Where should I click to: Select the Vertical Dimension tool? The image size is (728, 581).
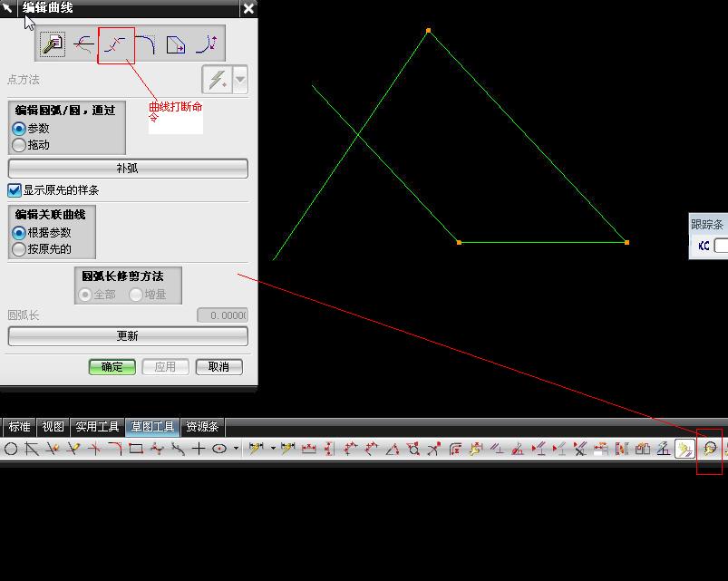click(329, 449)
